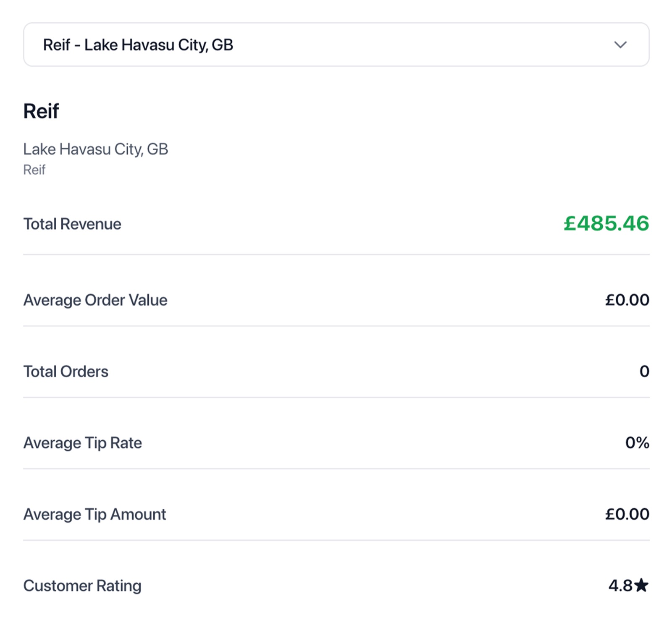Select the green £485.46 revenue figure

tap(606, 223)
